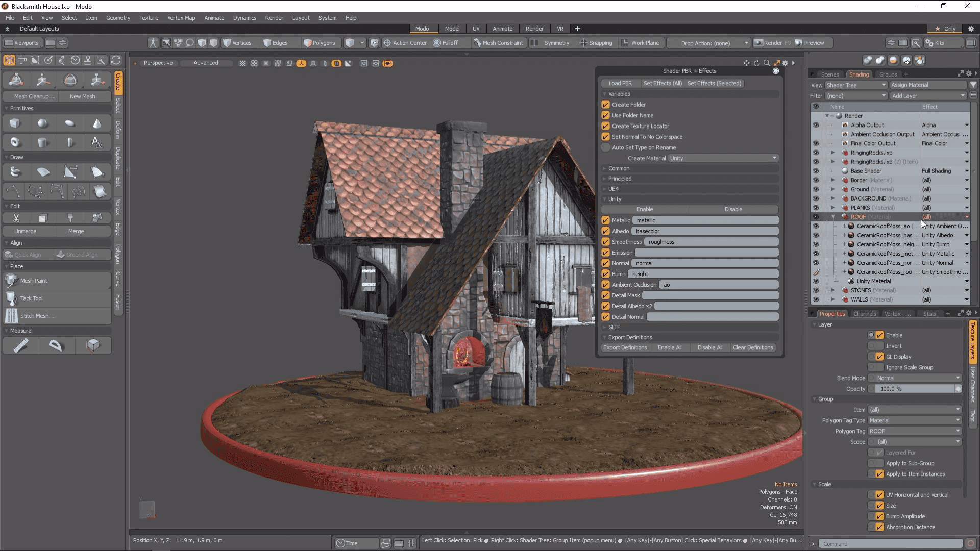980x551 pixels.
Task: Click the Load PBR button
Action: pos(620,83)
